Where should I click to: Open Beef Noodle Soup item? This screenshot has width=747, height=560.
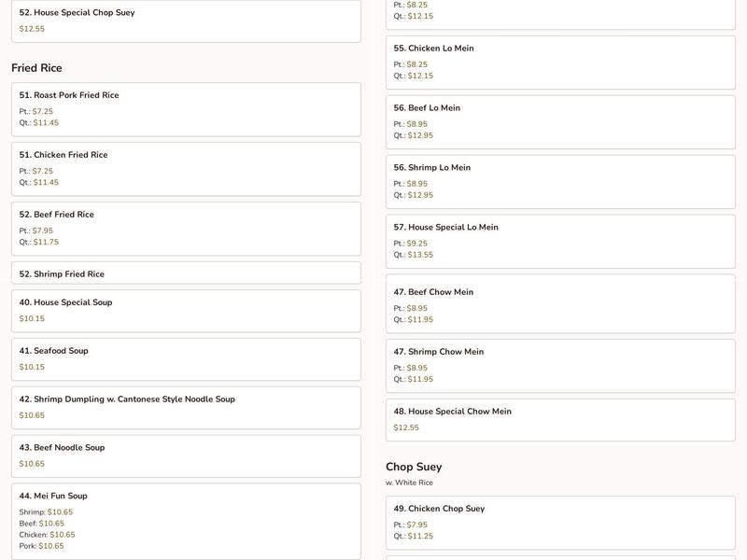[x=185, y=455]
